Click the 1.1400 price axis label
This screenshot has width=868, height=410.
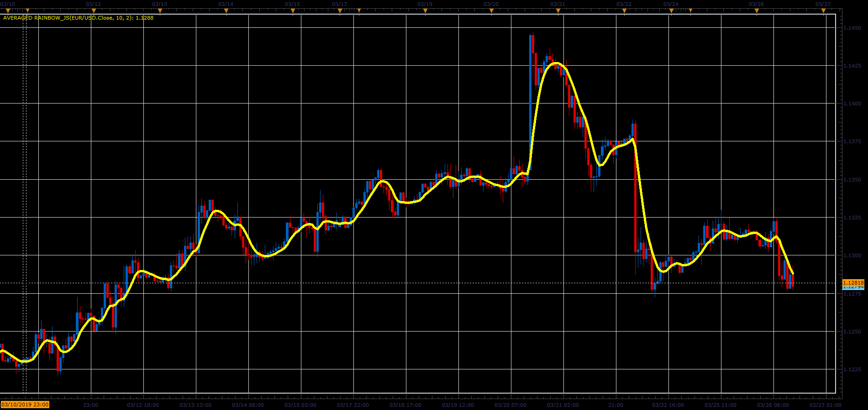[x=852, y=104]
